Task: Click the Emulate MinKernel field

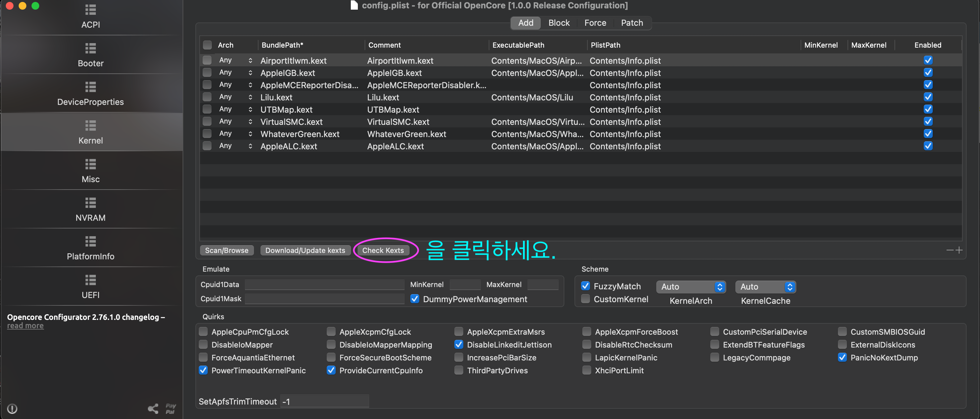Action: tap(465, 284)
